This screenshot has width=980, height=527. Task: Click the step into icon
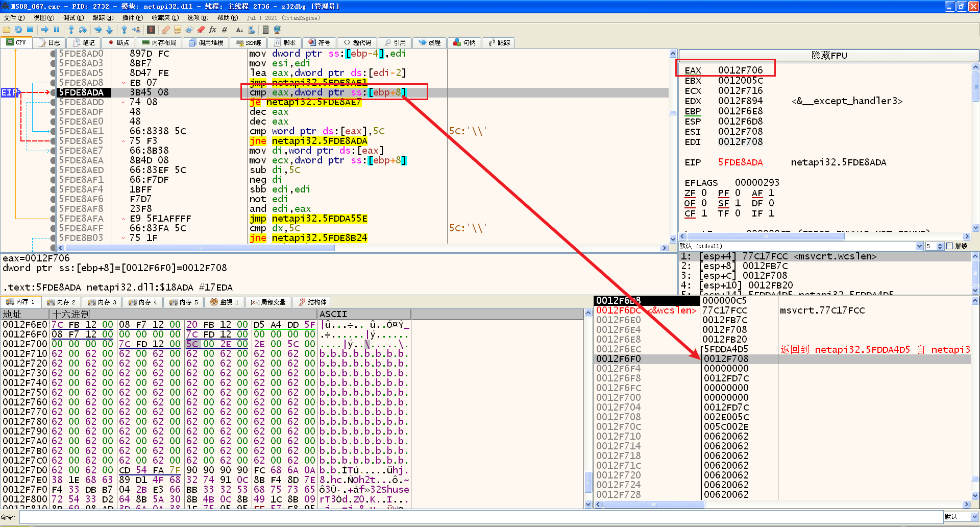[x=71, y=30]
